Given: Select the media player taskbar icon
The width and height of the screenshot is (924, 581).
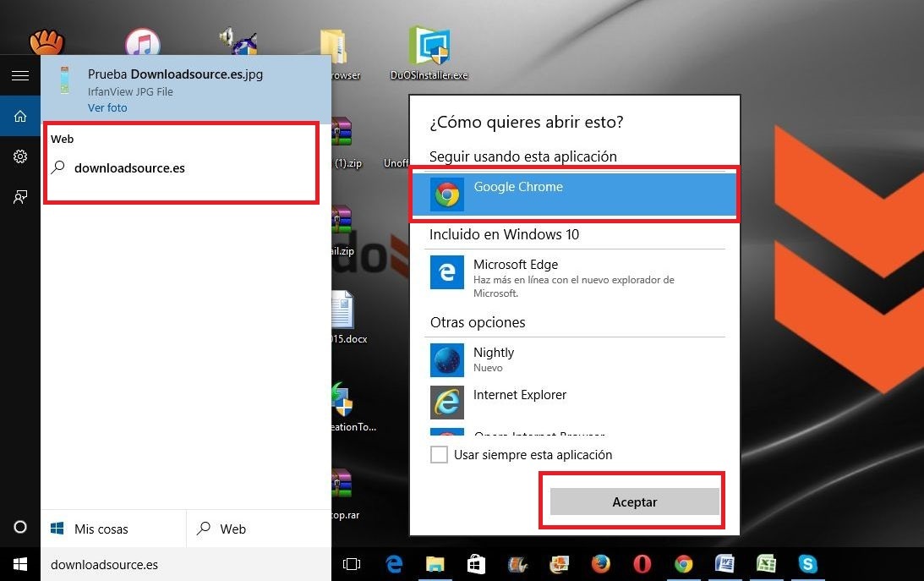Looking at the screenshot, I should pos(517,564).
